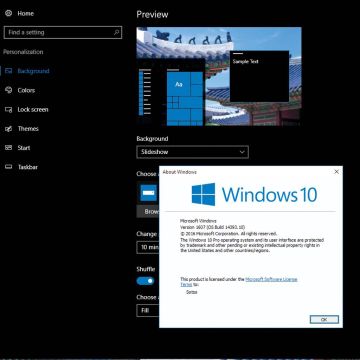Open the Microsoft Software License link
Image resolution: width=360 pixels, height=360 pixels.
[x=271, y=279]
